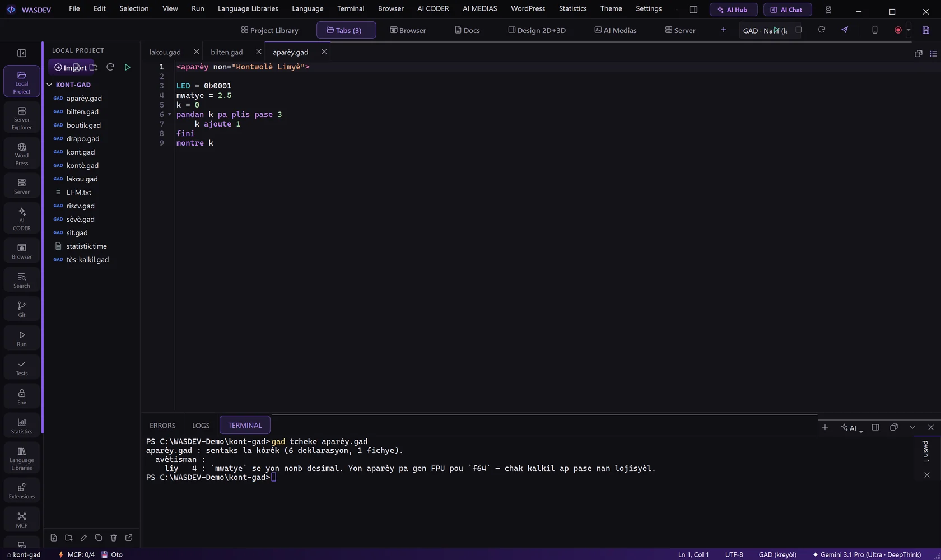
Task: Click the Gemini 3.1 Pro status entry
Action: tap(867, 554)
